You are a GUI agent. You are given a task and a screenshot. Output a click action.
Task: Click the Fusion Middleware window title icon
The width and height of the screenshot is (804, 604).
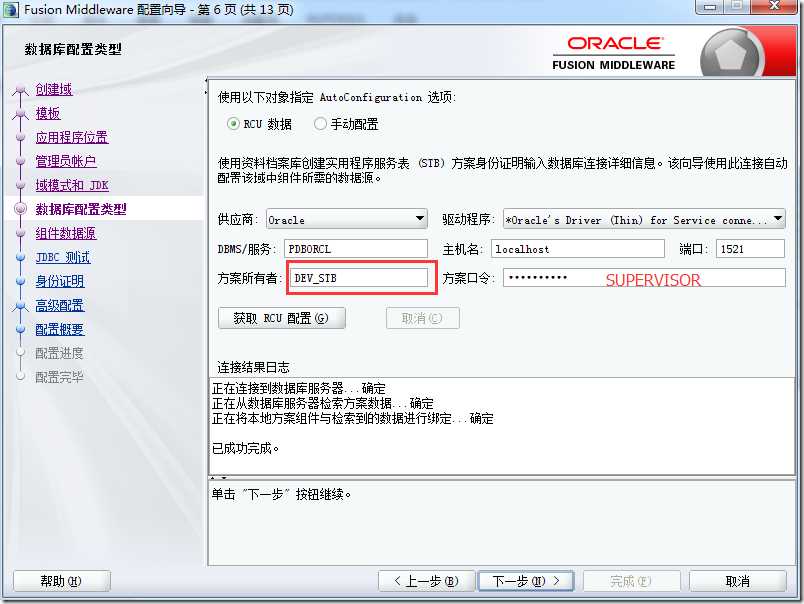(x=11, y=9)
